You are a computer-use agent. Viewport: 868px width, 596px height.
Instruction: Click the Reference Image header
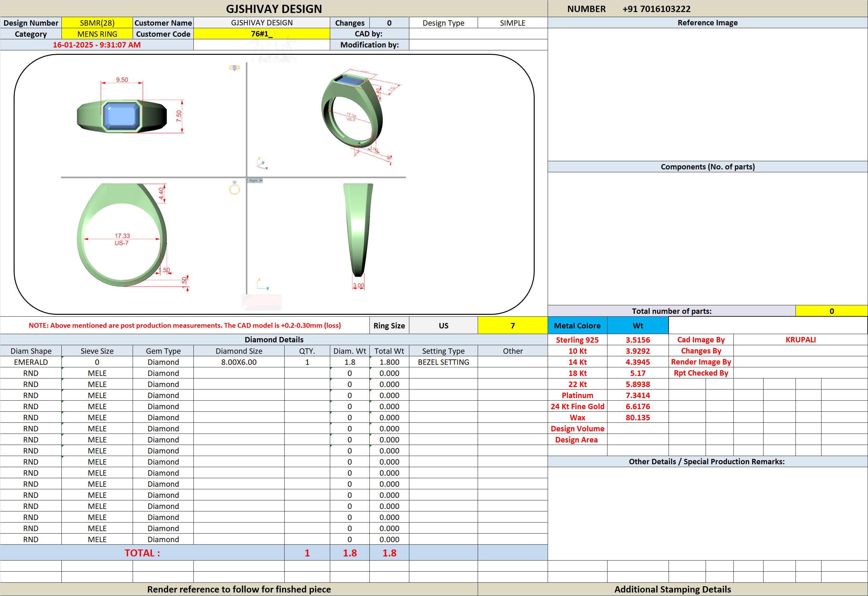point(708,23)
